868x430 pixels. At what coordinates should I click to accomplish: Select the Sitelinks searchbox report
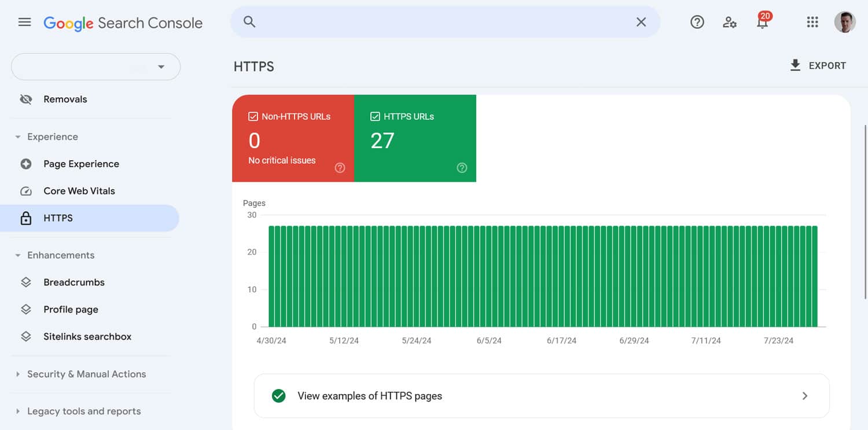(88, 336)
